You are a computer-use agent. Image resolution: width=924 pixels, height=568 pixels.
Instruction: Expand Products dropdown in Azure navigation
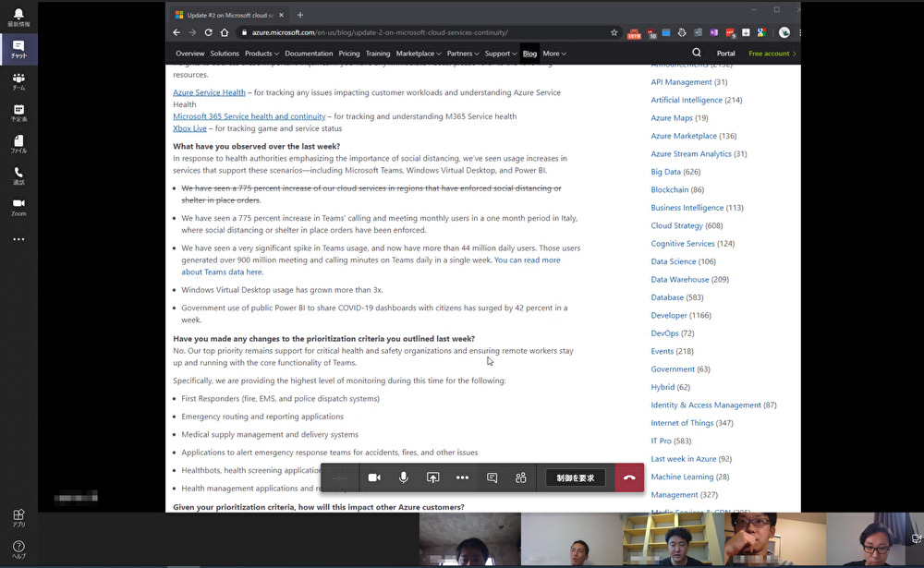pos(261,54)
